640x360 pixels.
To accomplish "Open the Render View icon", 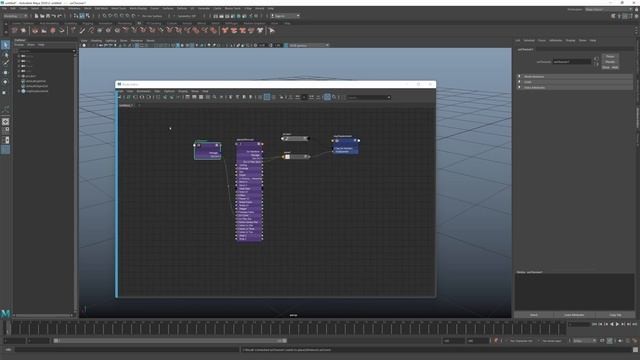I will 216,16.
